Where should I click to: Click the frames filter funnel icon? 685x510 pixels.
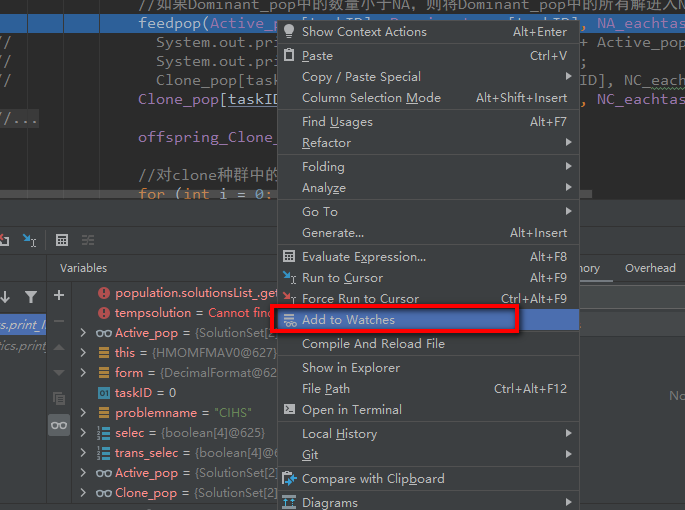click(31, 297)
